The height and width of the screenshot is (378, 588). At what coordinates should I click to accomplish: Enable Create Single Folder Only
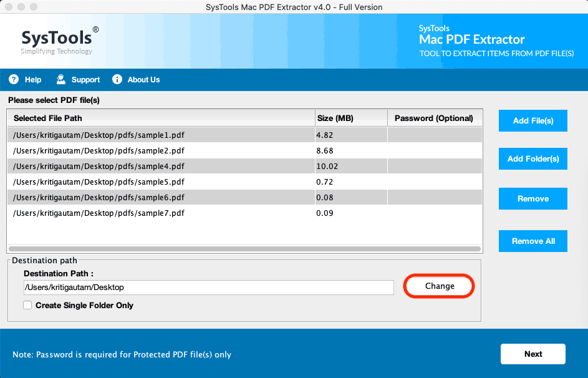27,305
